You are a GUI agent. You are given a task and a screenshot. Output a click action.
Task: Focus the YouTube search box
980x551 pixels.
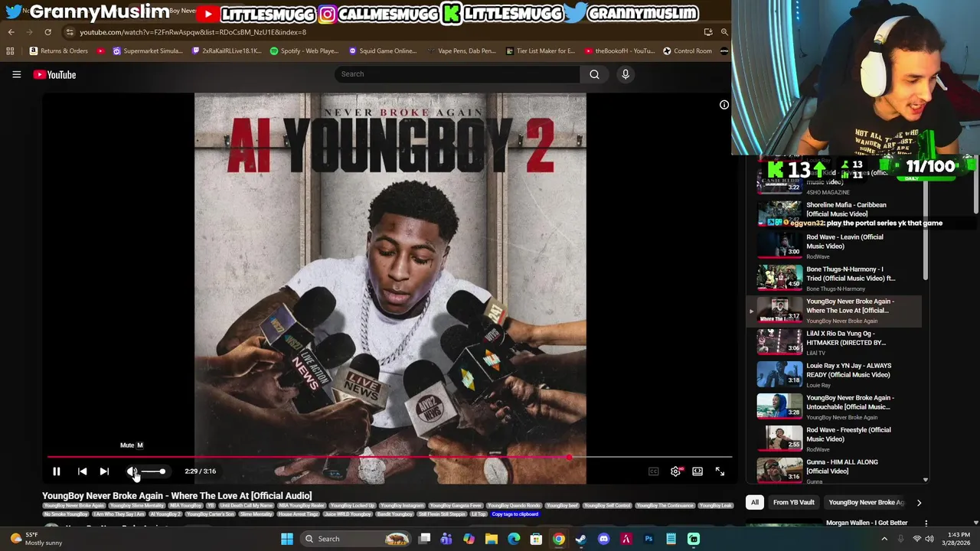coord(457,74)
